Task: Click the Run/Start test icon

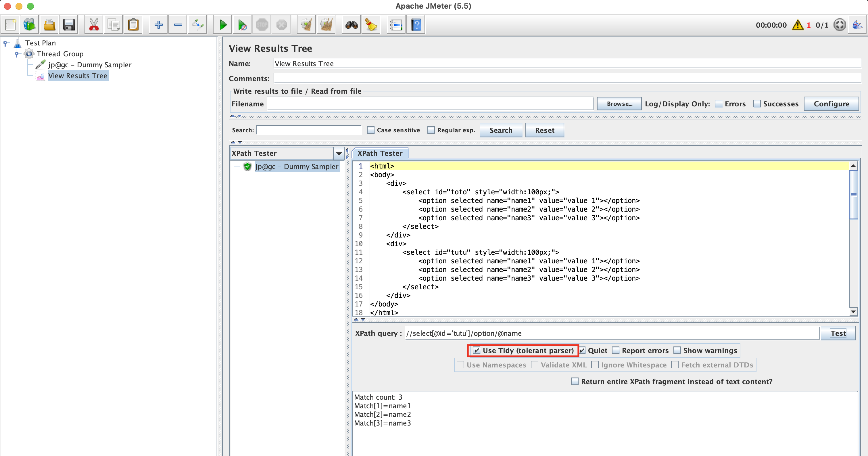Action: (223, 25)
